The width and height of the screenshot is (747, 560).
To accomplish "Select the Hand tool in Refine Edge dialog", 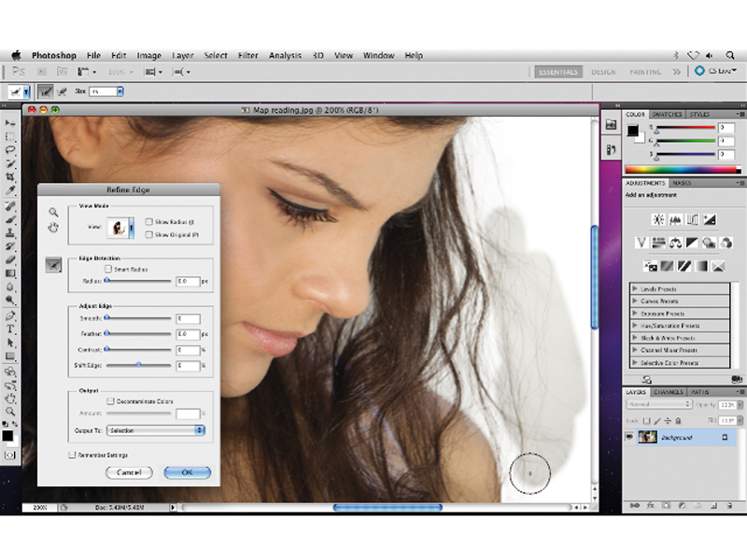I will click(x=53, y=227).
